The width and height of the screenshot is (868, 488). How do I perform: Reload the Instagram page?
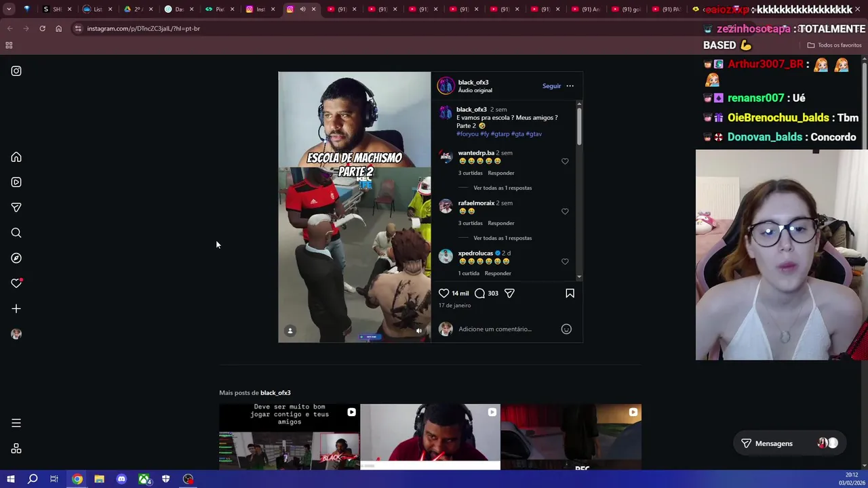(42, 28)
